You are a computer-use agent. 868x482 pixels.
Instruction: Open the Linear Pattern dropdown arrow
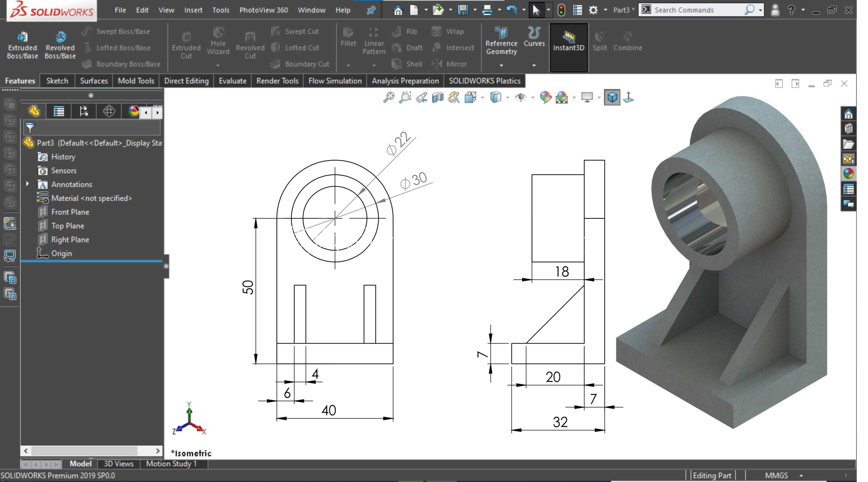coord(374,65)
